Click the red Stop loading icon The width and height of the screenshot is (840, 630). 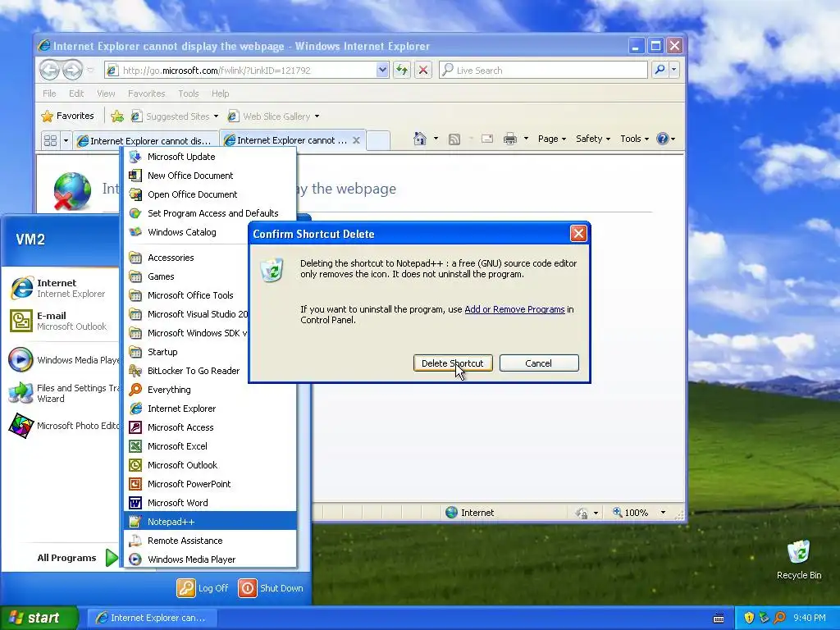pyautogui.click(x=423, y=70)
